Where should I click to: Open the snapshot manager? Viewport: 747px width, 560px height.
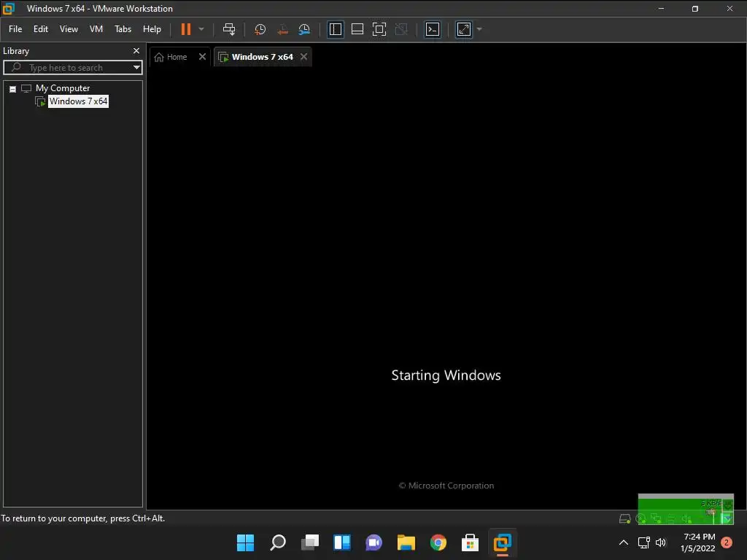tap(304, 29)
